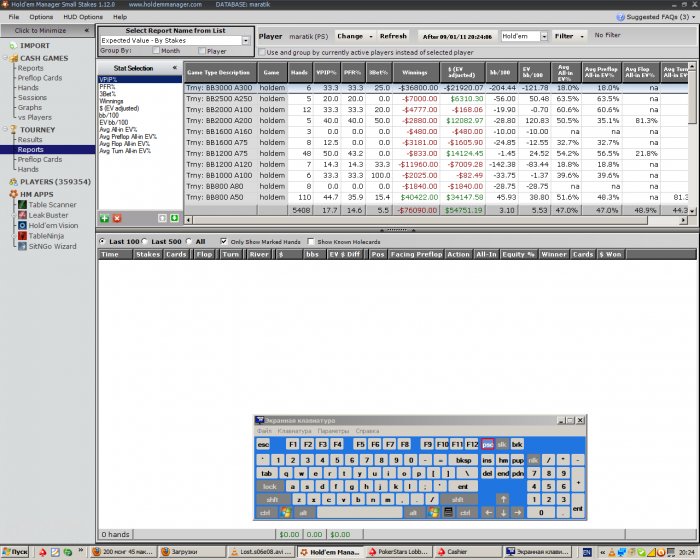The height and width of the screenshot is (560, 700).
Task: Click the Start button in taskbar
Action: (15, 552)
